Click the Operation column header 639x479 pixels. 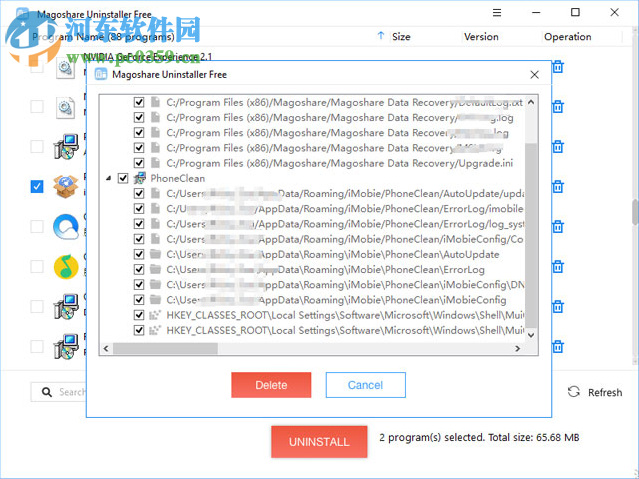tap(567, 37)
